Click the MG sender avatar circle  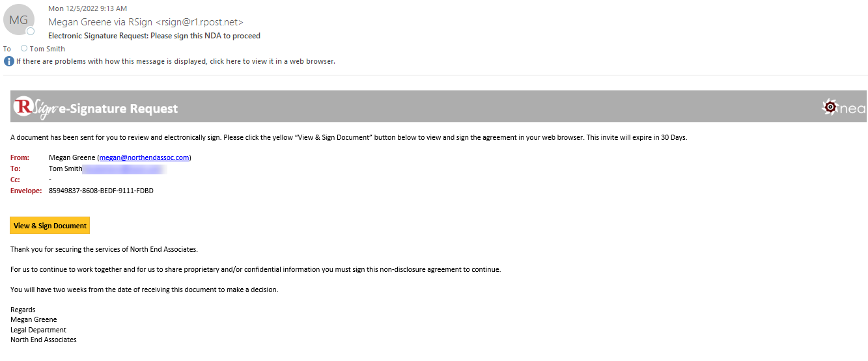tap(18, 20)
